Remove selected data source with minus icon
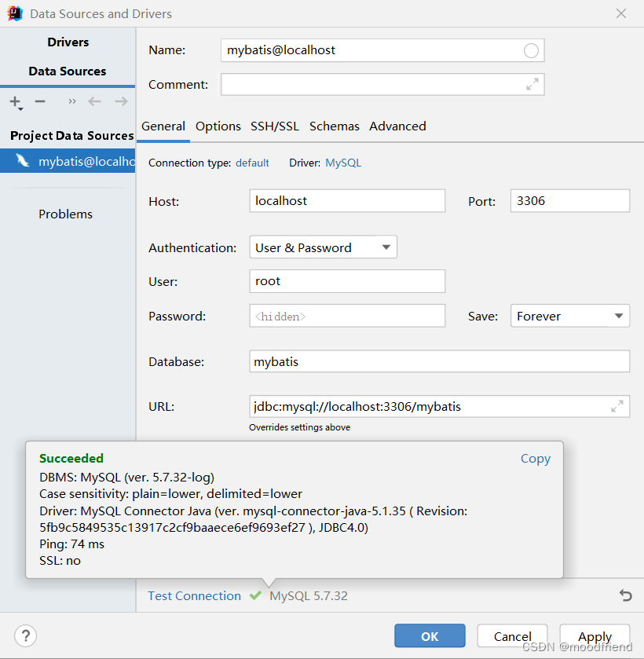 click(x=40, y=101)
